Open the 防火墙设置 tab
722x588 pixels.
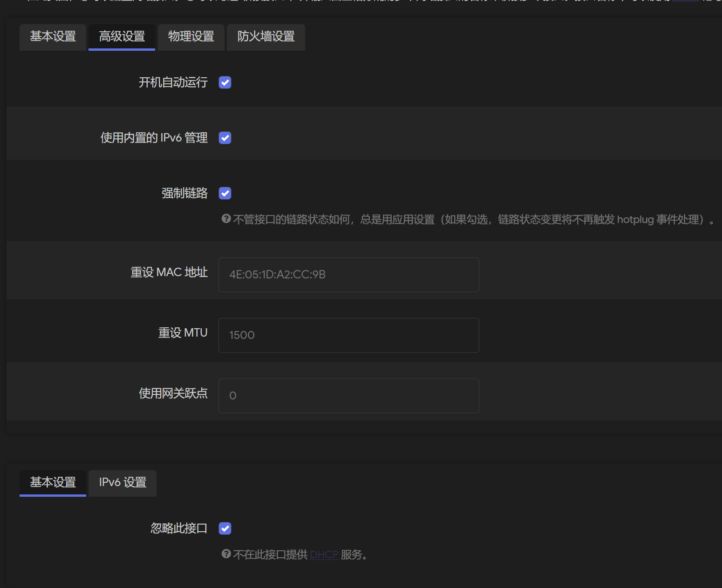click(266, 37)
